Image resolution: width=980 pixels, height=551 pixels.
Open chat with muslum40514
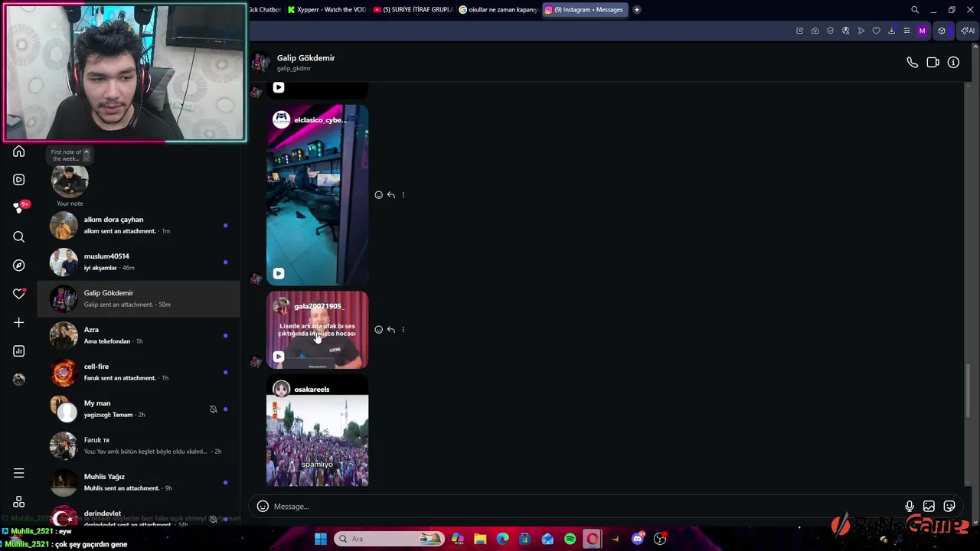pos(139,262)
